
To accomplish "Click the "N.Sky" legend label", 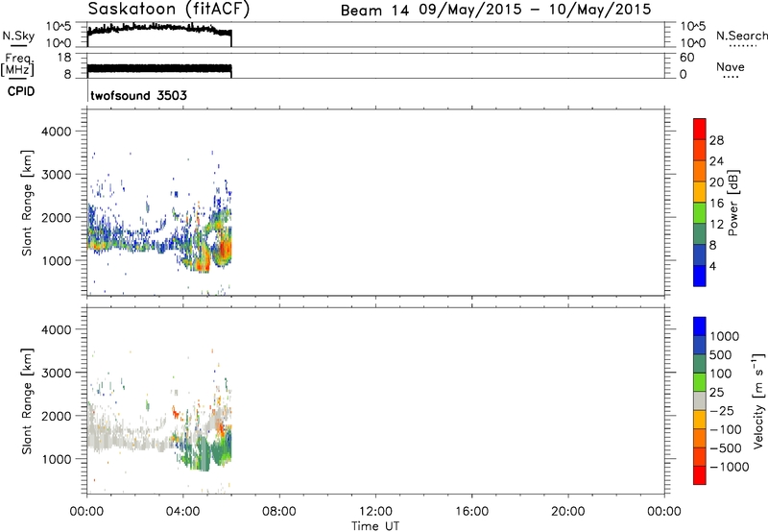I will click(18, 36).
